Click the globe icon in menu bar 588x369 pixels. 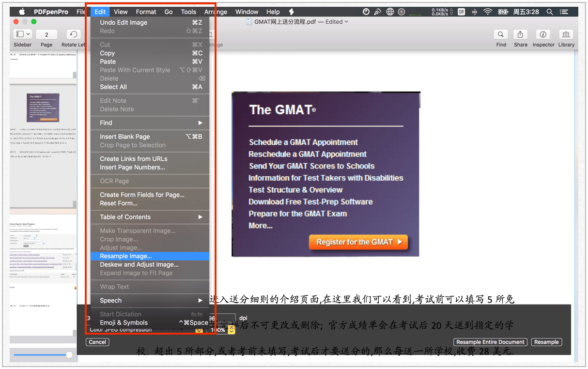pyautogui.click(x=390, y=12)
